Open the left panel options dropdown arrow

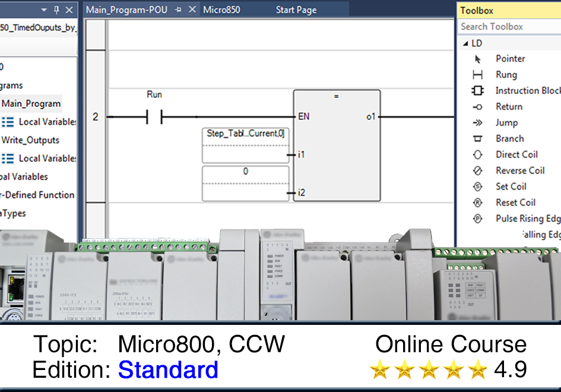point(45,10)
